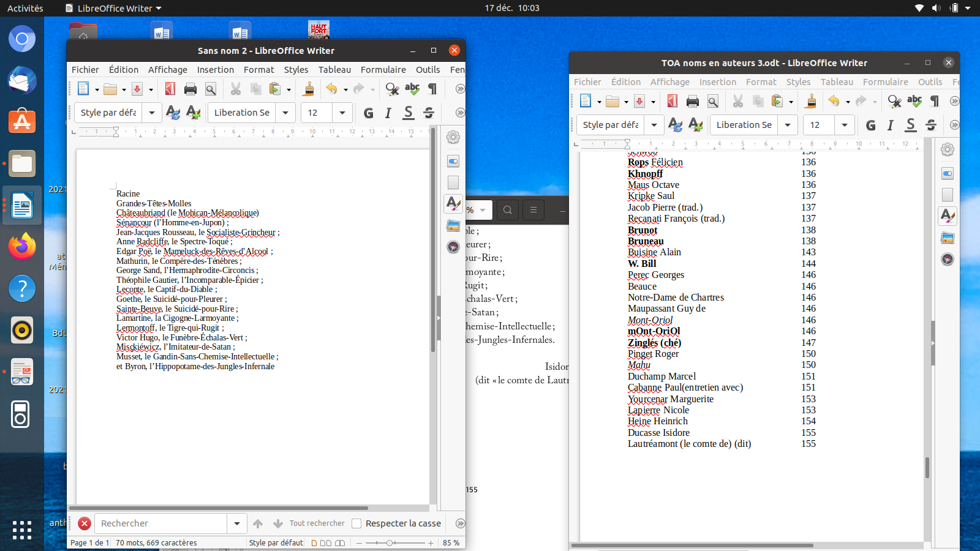
Task: Open the Navigator compass icon in left sidebar
Action: click(x=453, y=247)
